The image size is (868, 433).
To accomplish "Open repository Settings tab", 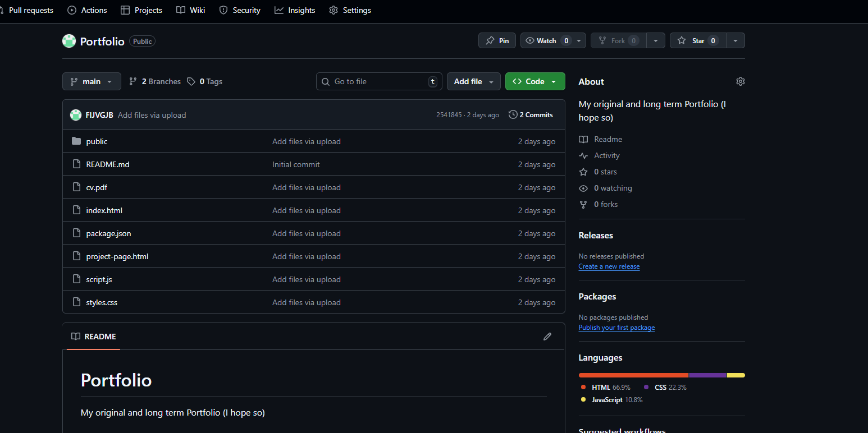I will (x=350, y=10).
